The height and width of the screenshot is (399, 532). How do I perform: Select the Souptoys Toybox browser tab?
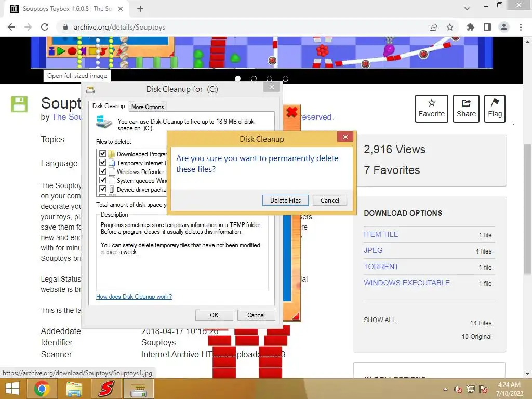click(x=66, y=9)
